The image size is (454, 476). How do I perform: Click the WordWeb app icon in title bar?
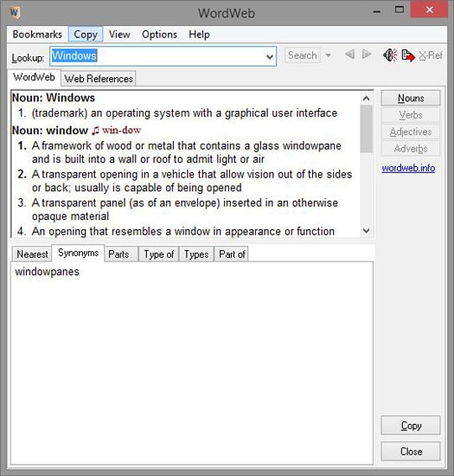[x=14, y=12]
